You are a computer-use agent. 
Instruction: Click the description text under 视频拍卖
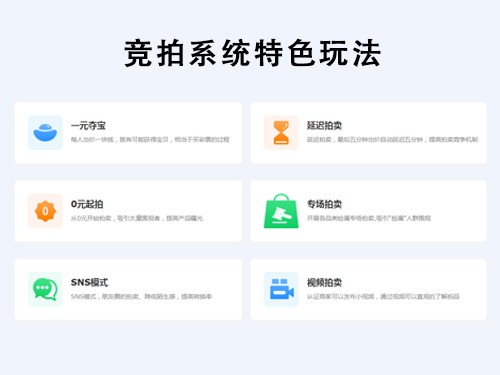point(383,297)
